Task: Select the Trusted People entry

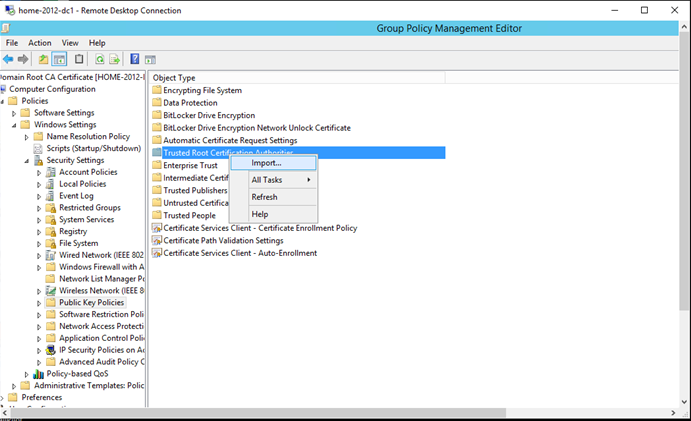Action: [189, 216]
